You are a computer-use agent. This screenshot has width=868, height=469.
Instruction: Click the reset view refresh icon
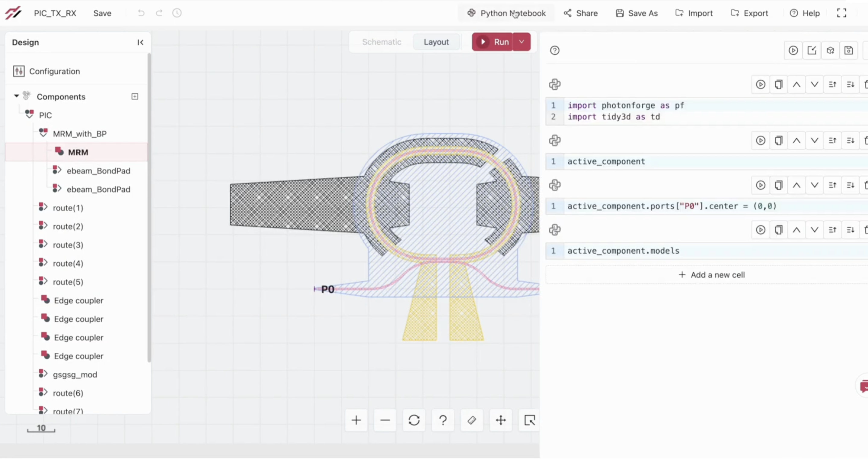[414, 420]
